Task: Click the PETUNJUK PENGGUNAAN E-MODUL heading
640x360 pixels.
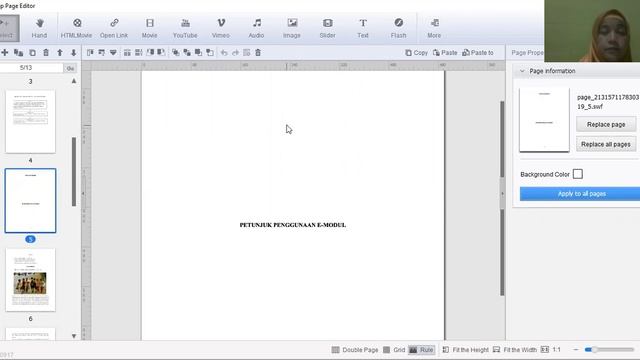Action: [x=293, y=225]
